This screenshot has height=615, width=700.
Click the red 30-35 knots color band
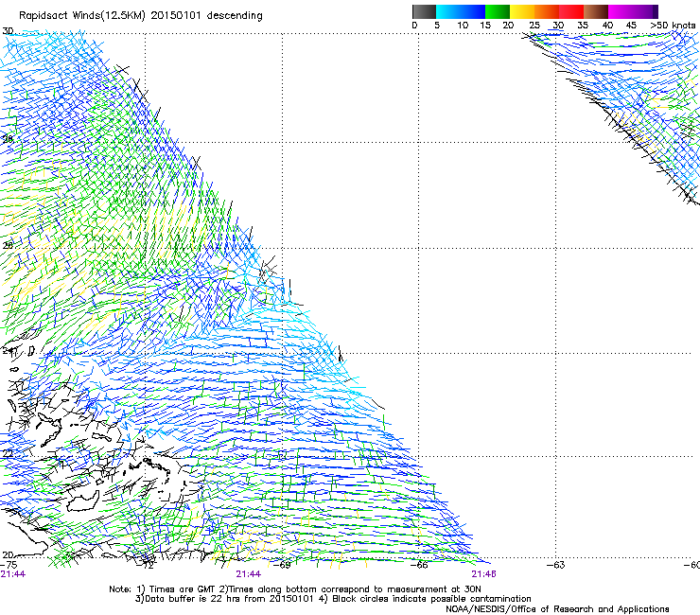(571, 11)
